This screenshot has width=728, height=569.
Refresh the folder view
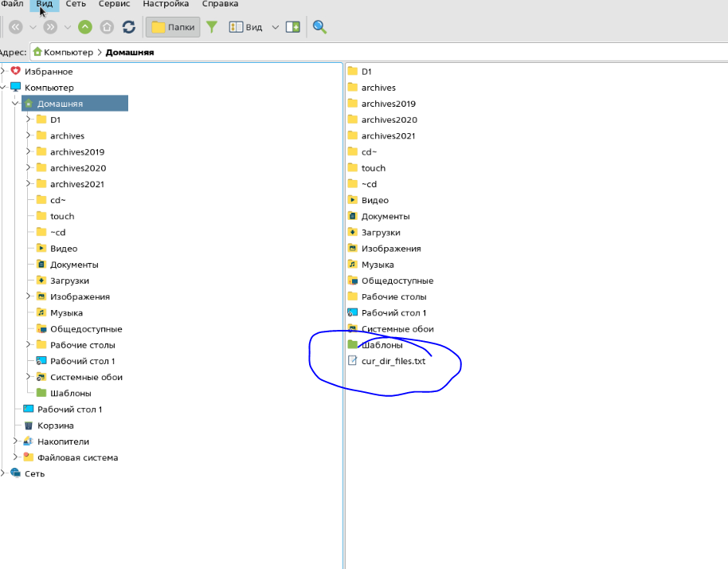tap(128, 27)
